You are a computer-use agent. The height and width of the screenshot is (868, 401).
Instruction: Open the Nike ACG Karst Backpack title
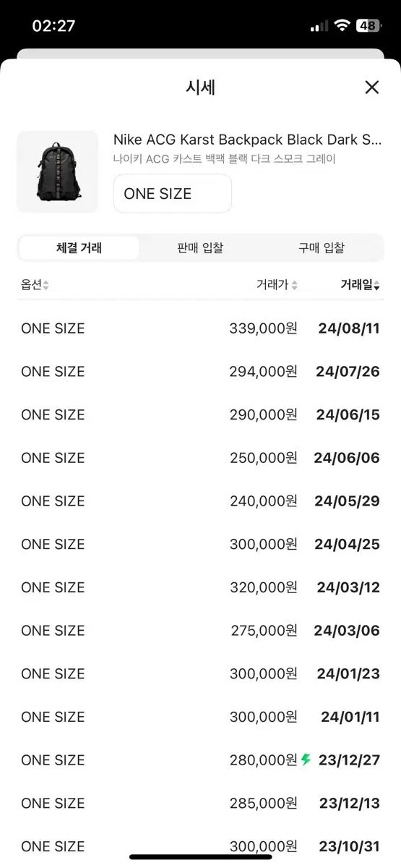tap(248, 140)
